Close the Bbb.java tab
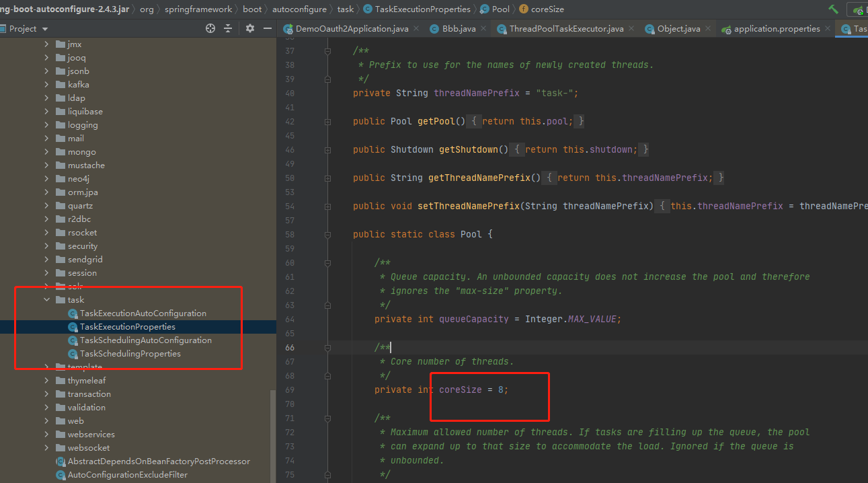The width and height of the screenshot is (868, 483). (485, 29)
